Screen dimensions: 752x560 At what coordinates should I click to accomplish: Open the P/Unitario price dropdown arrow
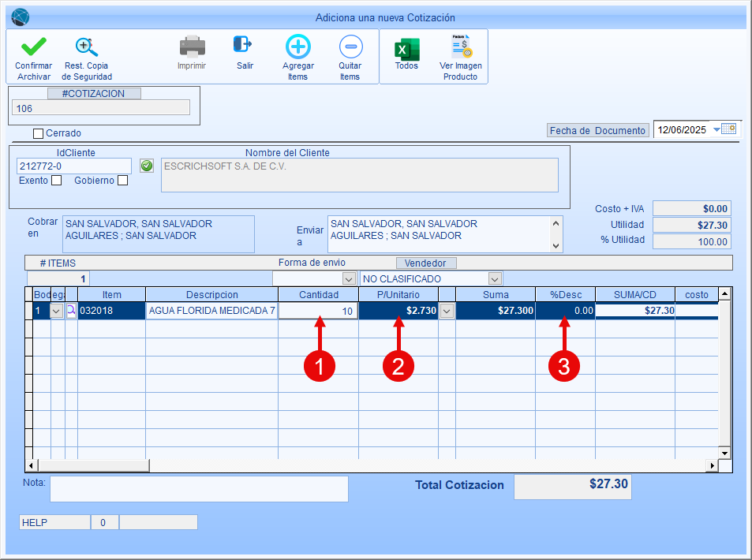447,311
